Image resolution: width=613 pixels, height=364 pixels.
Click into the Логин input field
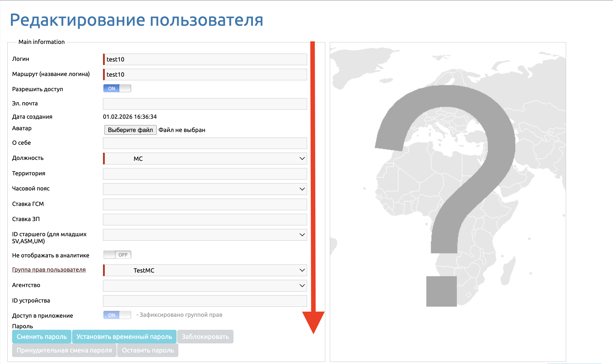[205, 59]
